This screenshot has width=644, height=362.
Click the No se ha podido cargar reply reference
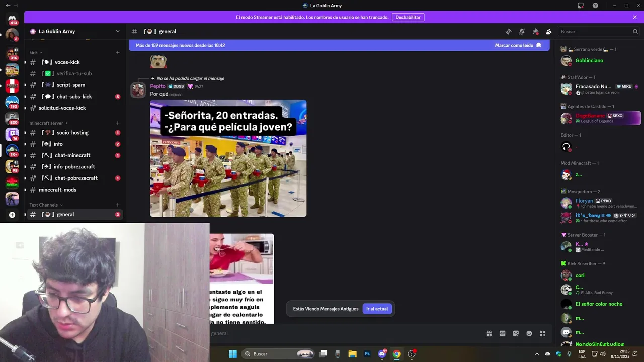190,78
